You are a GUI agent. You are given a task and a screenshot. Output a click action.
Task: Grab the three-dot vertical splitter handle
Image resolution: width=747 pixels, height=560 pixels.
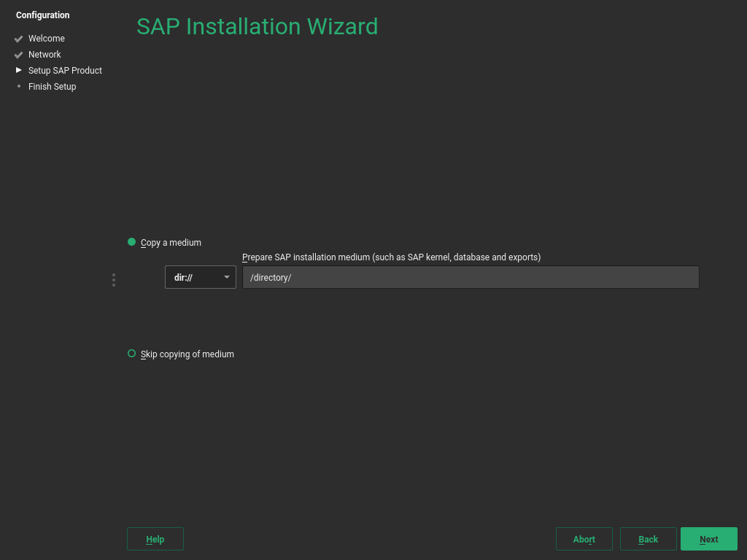coord(114,280)
